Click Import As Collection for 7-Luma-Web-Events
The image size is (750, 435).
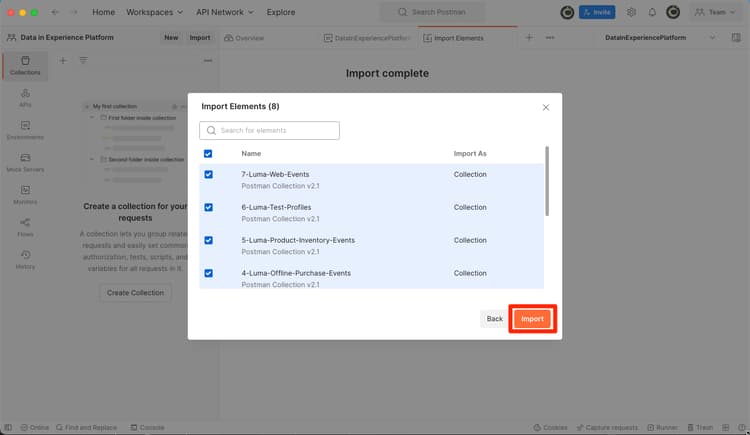point(470,174)
